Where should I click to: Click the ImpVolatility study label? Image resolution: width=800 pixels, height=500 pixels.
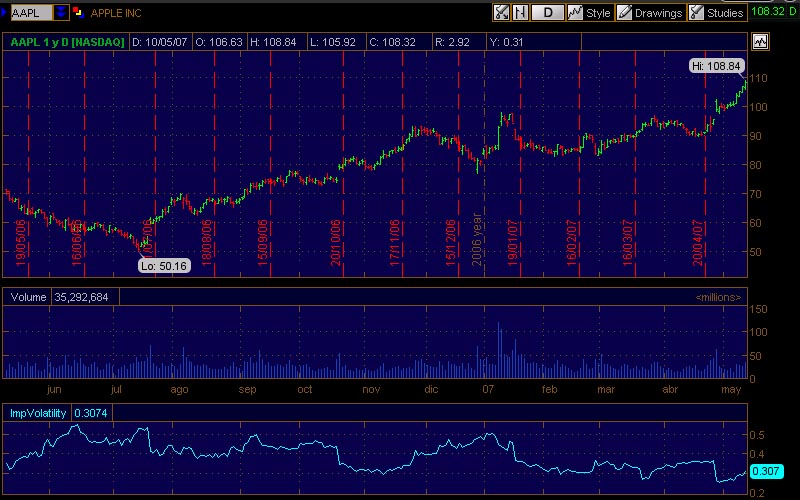pyautogui.click(x=38, y=413)
